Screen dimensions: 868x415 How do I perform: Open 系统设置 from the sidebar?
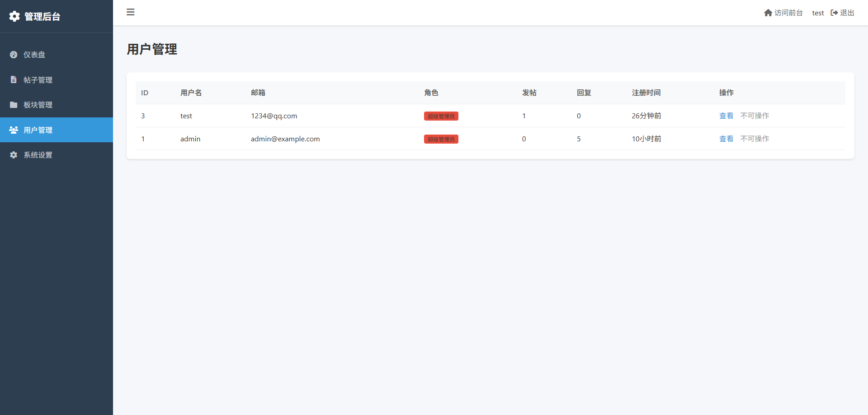pos(38,155)
